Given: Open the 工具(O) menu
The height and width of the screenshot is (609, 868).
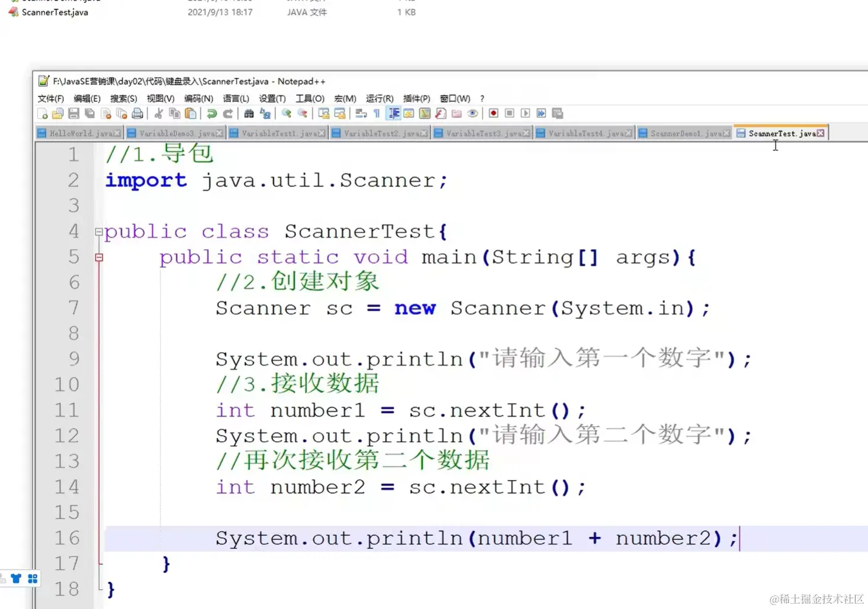Looking at the screenshot, I should click(310, 99).
